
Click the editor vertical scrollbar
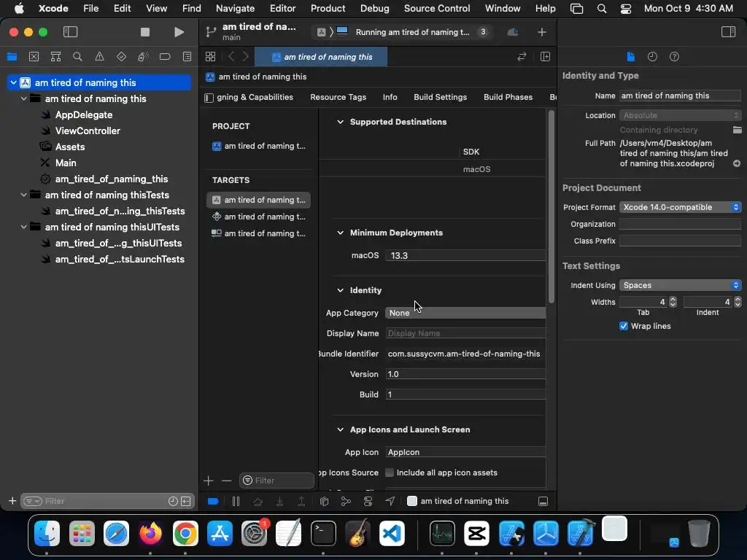tap(551, 206)
